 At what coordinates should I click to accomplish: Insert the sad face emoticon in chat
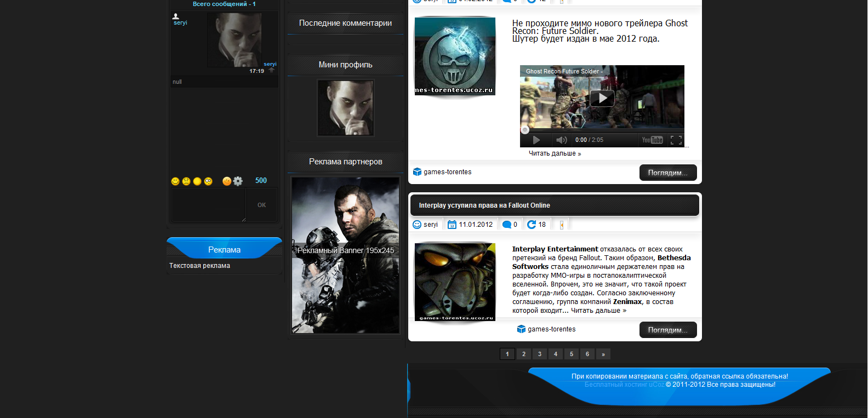tap(186, 181)
